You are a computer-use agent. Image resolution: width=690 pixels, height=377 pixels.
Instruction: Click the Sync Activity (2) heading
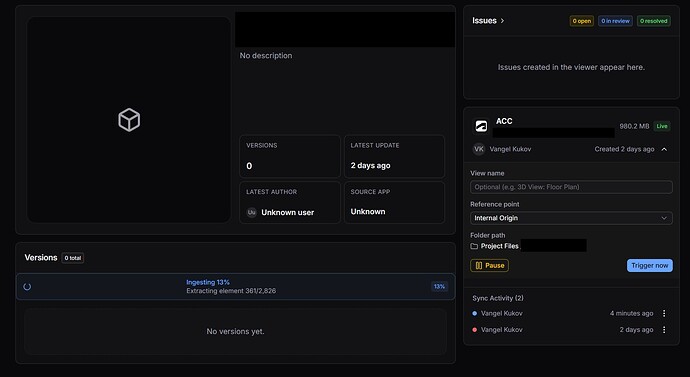498,298
